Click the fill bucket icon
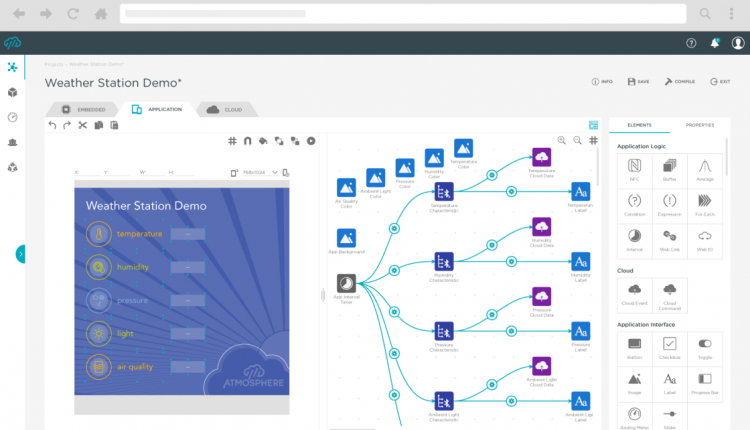This screenshot has width=750, height=430. tap(263, 141)
